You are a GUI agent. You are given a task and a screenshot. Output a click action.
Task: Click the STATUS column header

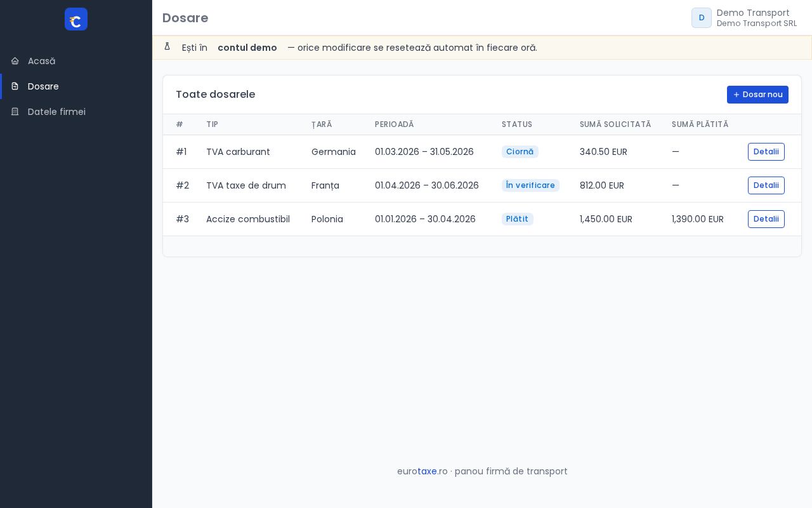coord(517,124)
